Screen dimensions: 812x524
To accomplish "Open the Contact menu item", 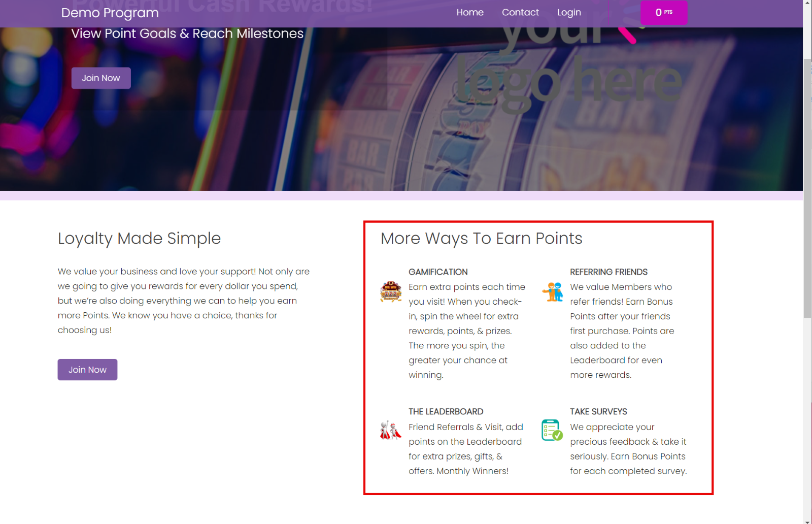I will (520, 12).
